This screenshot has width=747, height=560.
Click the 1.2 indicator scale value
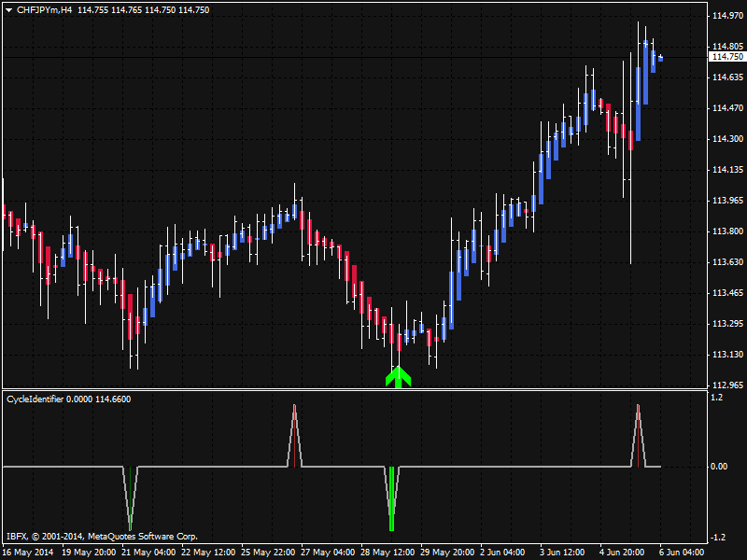717,397
